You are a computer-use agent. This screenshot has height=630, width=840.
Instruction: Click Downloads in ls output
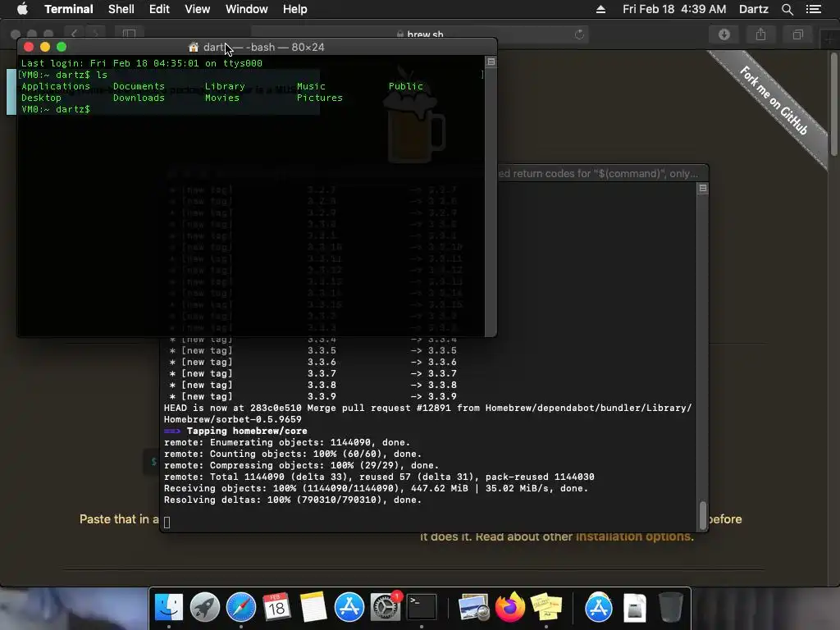tap(139, 98)
